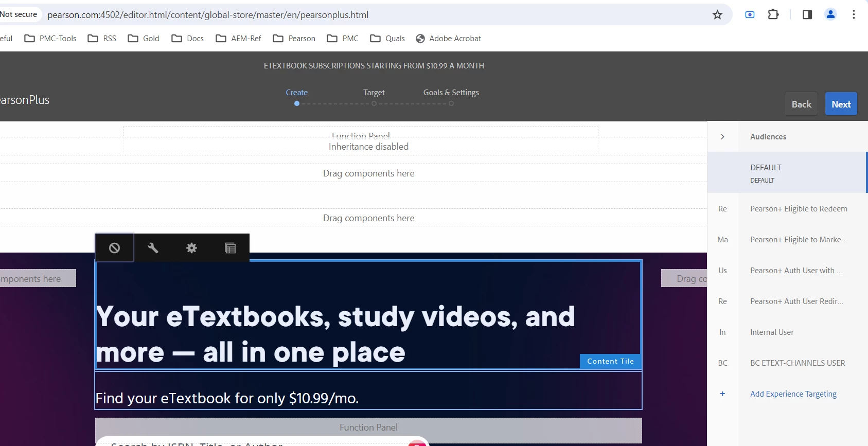The image size is (868, 446).
Task: Select 'Find your eTextbook' text component
Action: click(368, 390)
